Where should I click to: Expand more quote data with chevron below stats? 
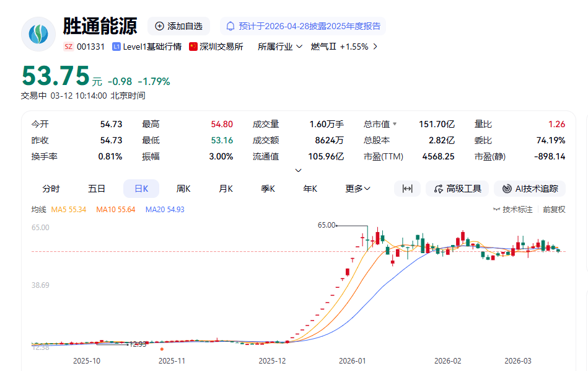[x=298, y=170]
